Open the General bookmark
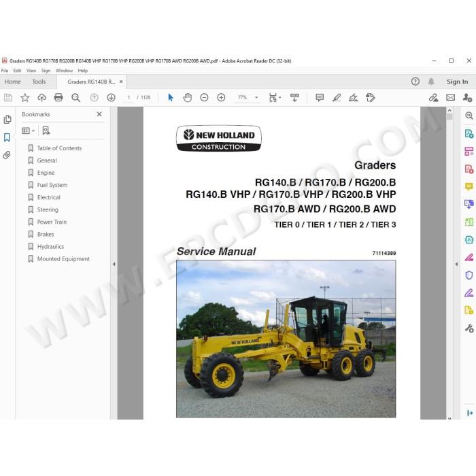 point(47,160)
